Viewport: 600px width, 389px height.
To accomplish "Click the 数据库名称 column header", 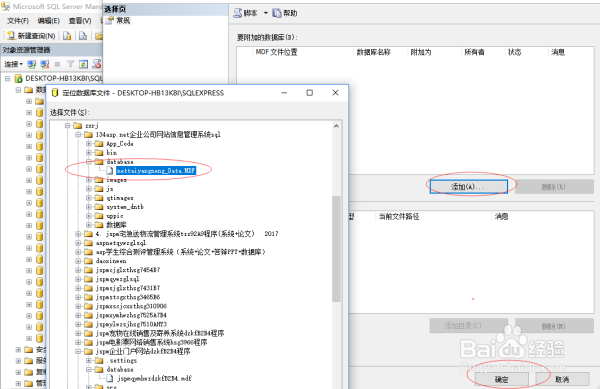I will point(373,52).
